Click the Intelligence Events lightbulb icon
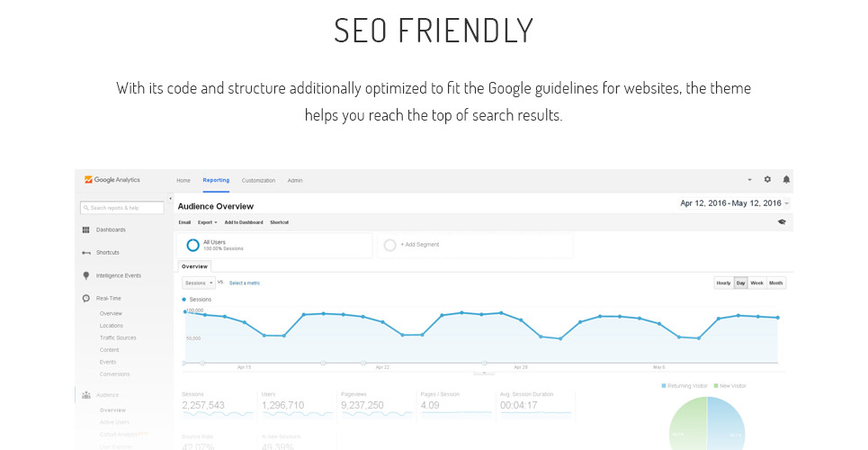The image size is (868, 450). 86,275
